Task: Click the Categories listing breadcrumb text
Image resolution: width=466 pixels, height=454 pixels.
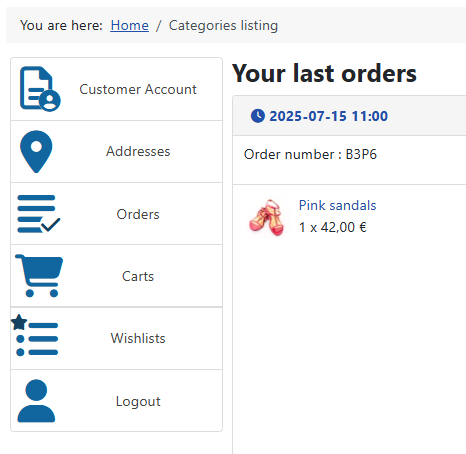Action: click(223, 25)
